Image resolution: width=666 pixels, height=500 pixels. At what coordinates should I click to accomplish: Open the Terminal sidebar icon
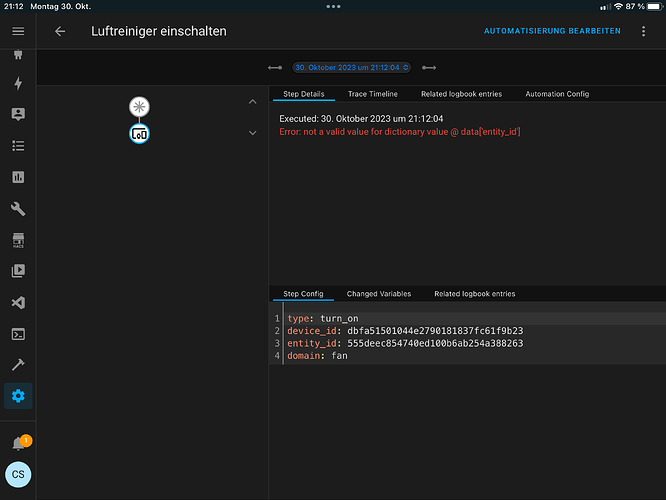tap(18, 334)
